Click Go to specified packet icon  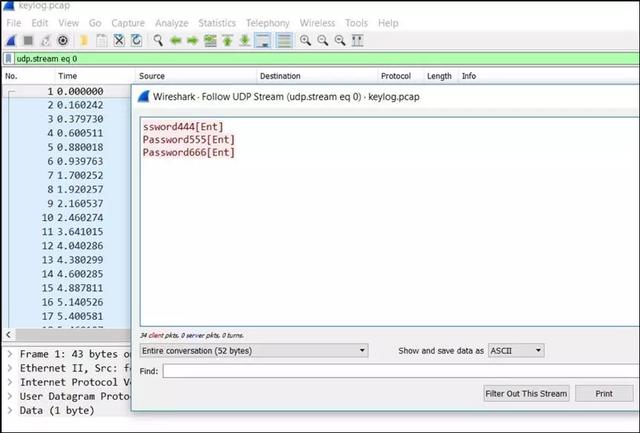pos(210,40)
